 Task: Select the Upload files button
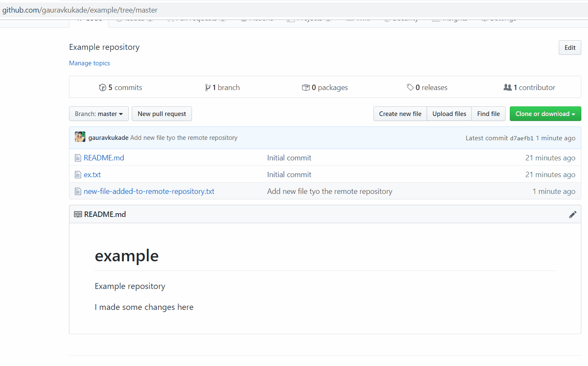tap(449, 114)
